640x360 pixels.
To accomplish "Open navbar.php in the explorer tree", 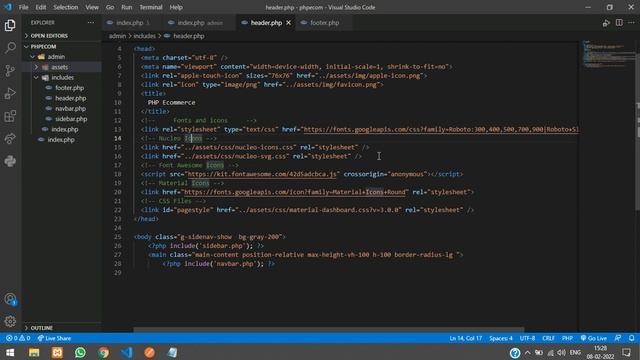I will point(70,109).
